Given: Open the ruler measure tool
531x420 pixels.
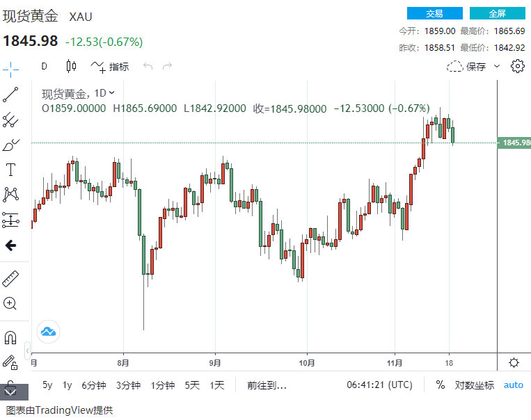Looking at the screenshot, I should (x=10, y=278).
